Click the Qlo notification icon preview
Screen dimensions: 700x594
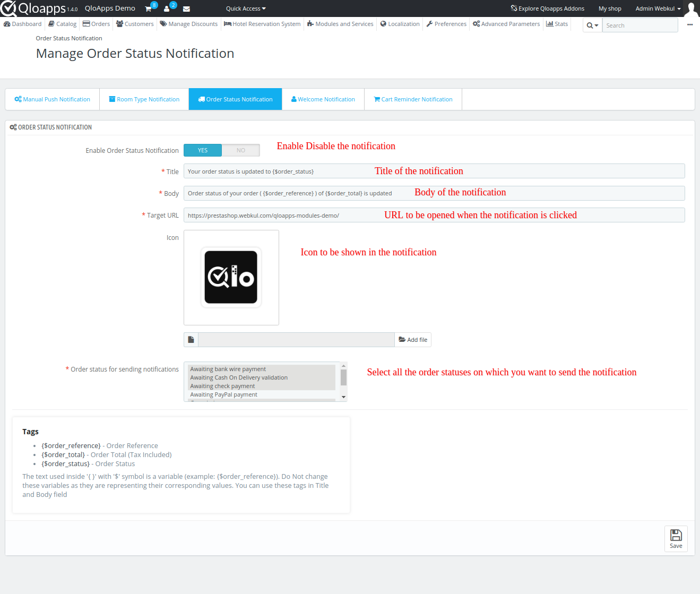(231, 277)
